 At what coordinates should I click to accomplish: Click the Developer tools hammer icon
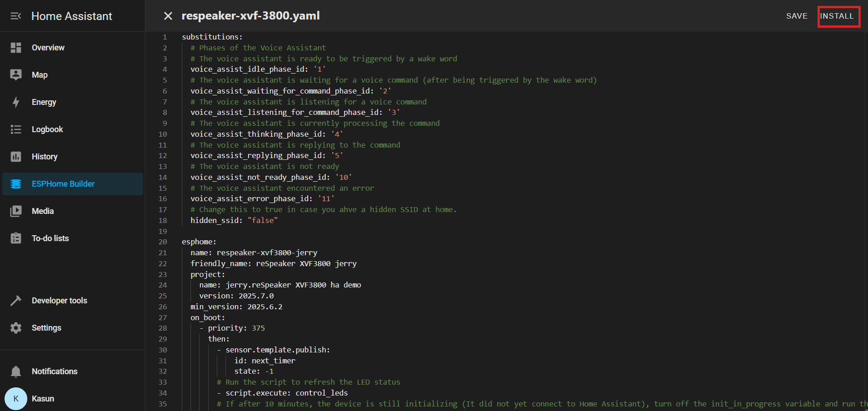point(16,301)
